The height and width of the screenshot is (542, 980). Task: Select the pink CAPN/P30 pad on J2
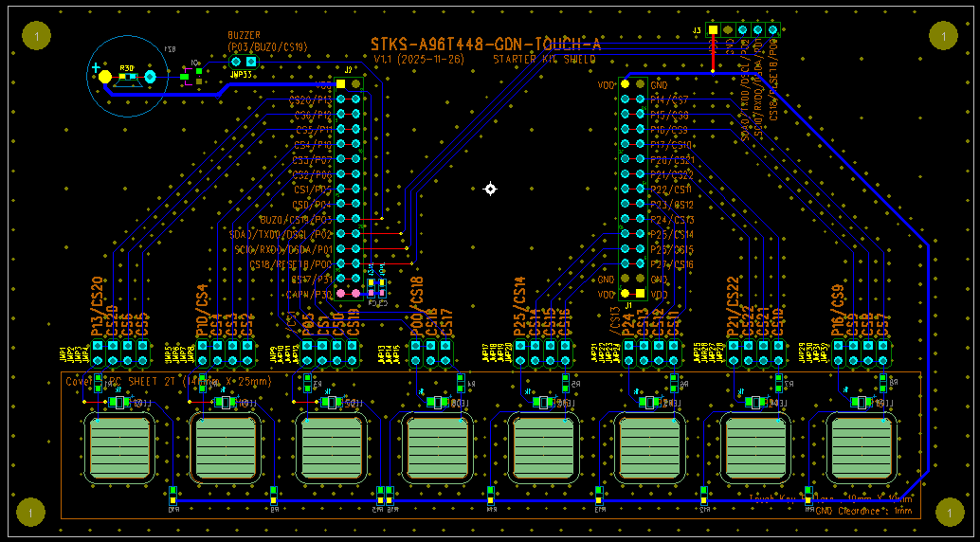(341, 294)
